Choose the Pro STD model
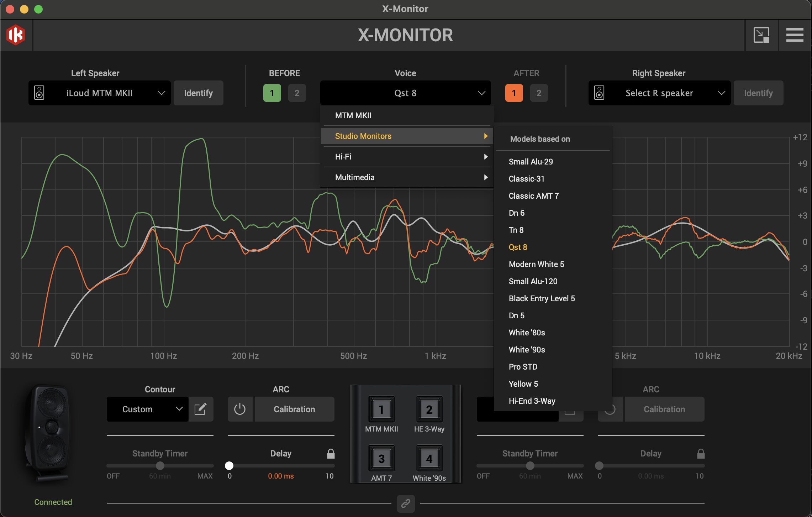The width and height of the screenshot is (812, 517). tap(553, 367)
